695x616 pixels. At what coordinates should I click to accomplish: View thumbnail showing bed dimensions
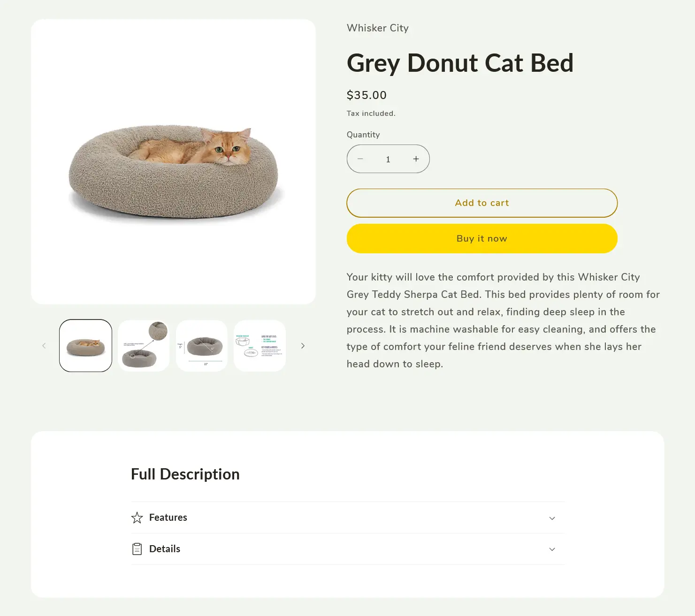(202, 346)
